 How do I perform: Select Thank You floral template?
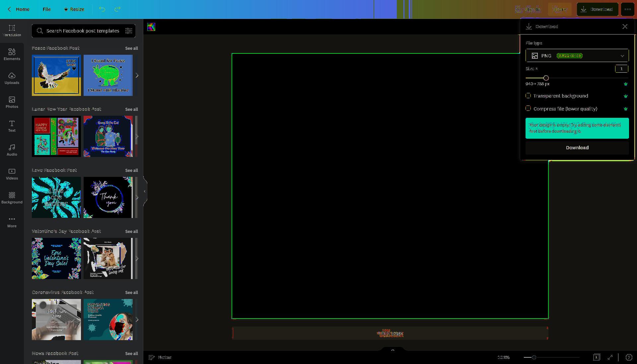coord(108,197)
